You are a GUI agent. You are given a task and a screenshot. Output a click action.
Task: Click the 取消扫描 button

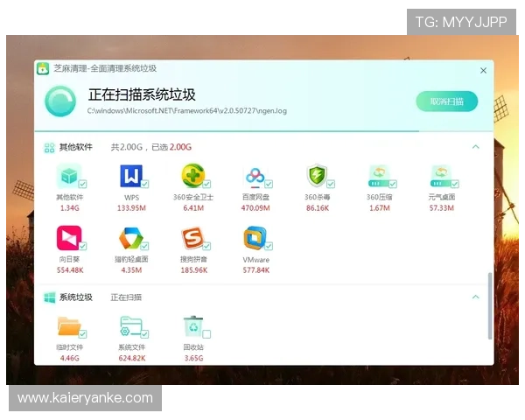point(446,101)
